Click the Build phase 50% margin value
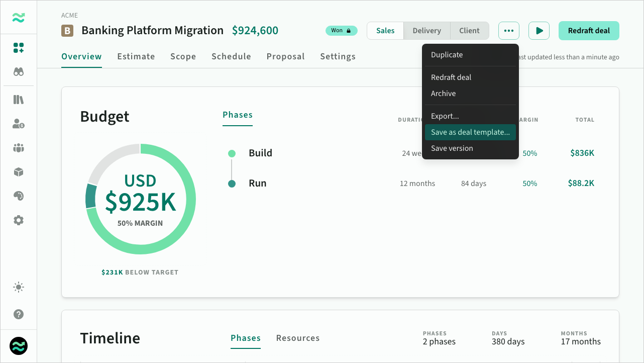 (x=530, y=153)
